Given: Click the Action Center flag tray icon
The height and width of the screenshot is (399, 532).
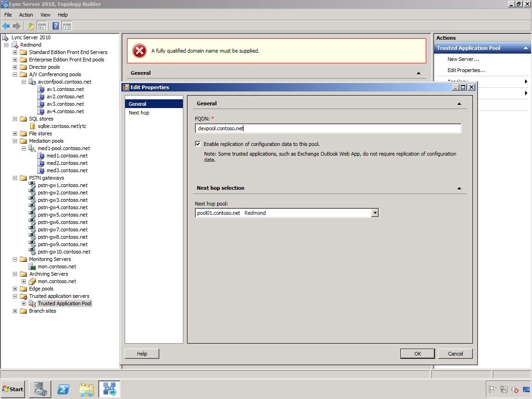Looking at the screenshot, I should point(493,389).
